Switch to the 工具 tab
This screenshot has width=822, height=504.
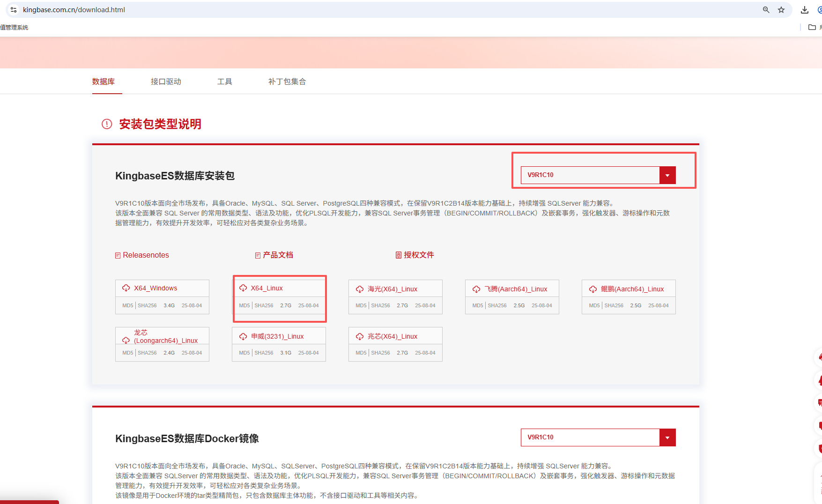[225, 82]
